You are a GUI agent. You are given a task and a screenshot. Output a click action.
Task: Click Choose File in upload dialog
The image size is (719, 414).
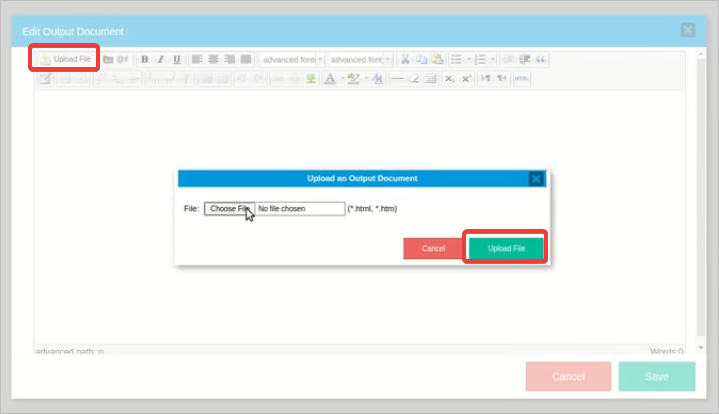[229, 209]
